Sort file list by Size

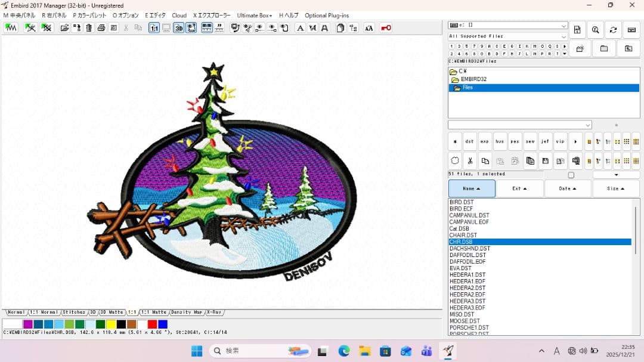click(x=615, y=188)
